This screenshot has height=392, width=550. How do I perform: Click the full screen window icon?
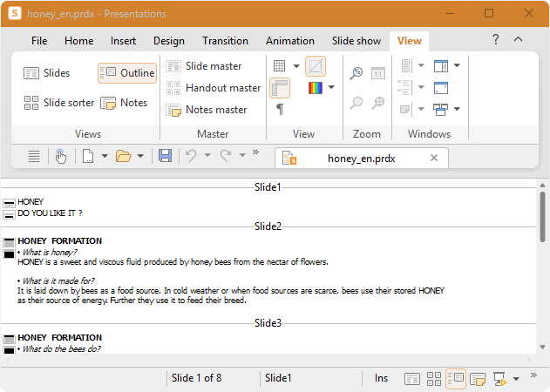point(441,88)
